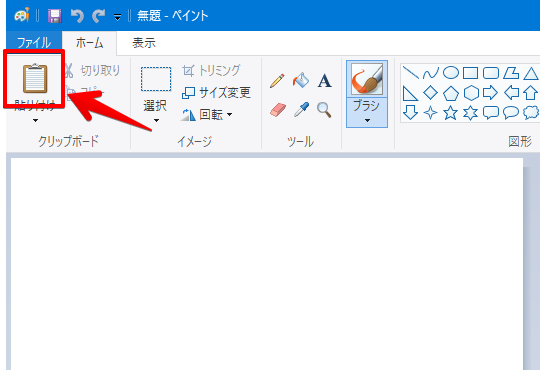Screen dimensions: 540x370
Task: Undo the last action
Action: (77, 16)
